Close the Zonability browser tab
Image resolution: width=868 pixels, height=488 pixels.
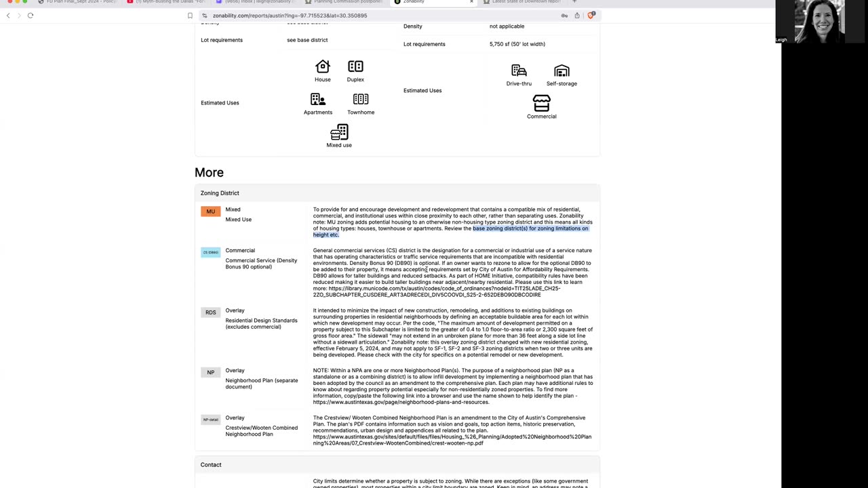(x=471, y=2)
